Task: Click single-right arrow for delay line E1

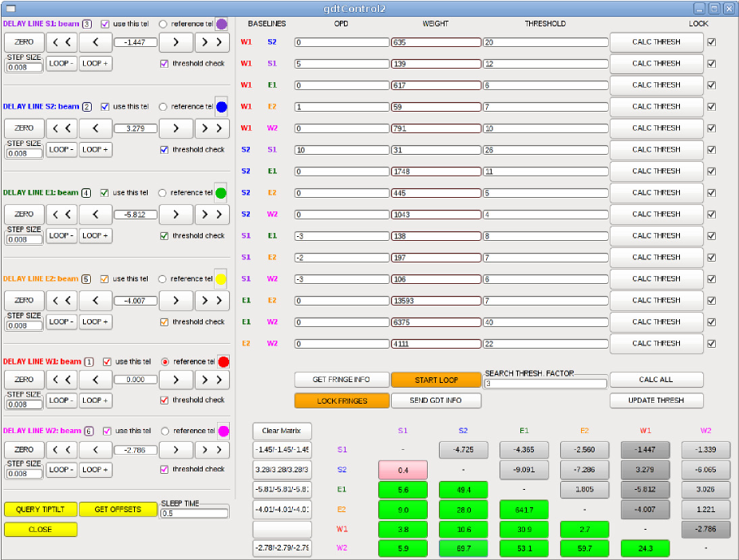Action: [x=176, y=215]
